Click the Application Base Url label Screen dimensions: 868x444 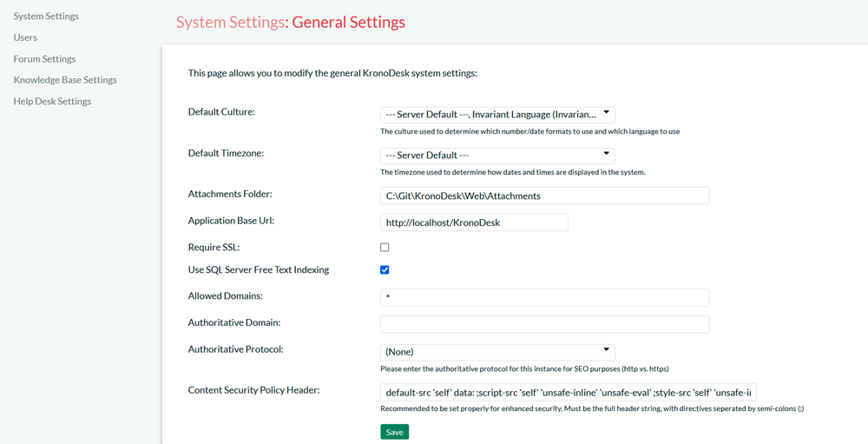point(232,220)
